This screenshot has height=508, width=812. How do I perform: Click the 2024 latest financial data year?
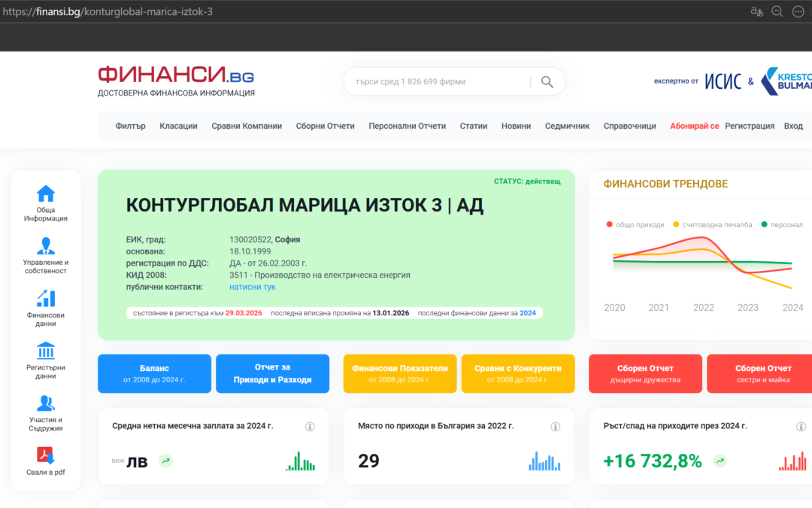[528, 313]
